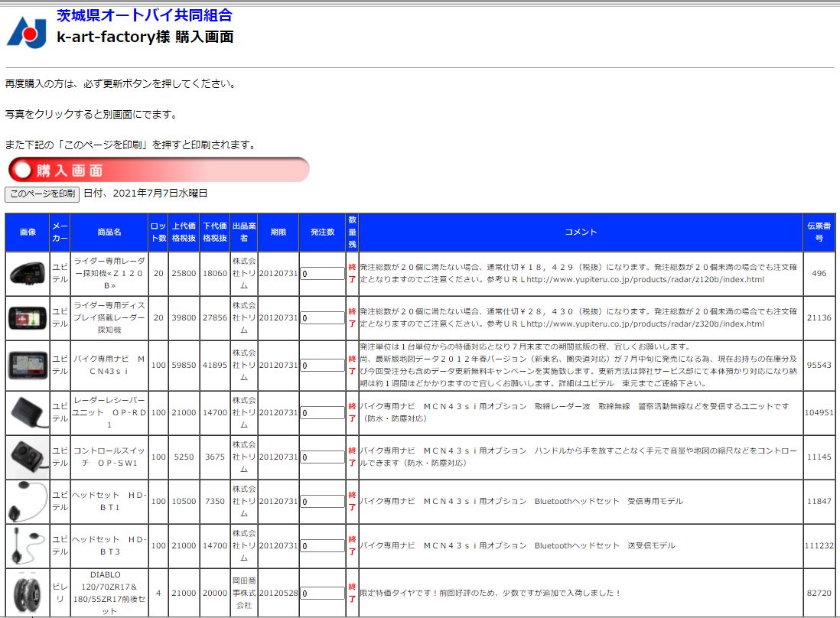Screen dimensions: 840x618
Task: Click order quantity field for slip 496
Action: click(x=322, y=274)
